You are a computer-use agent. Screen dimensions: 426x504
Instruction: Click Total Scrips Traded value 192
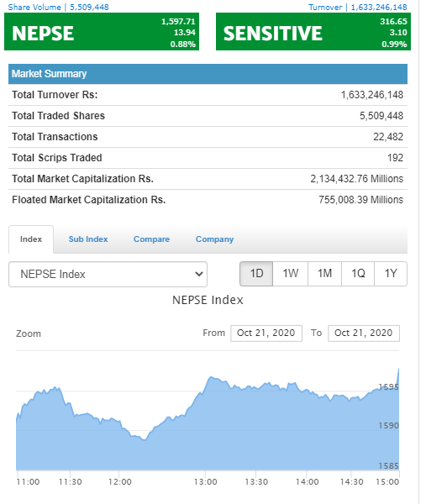tap(395, 158)
